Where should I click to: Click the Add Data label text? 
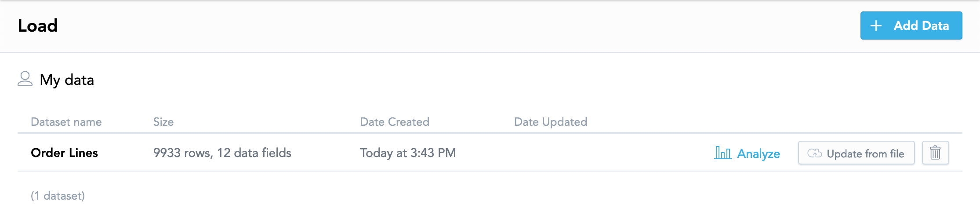922,26
